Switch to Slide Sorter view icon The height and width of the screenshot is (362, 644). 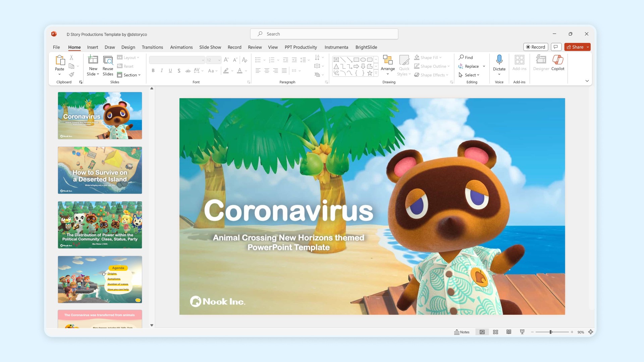[495, 332]
